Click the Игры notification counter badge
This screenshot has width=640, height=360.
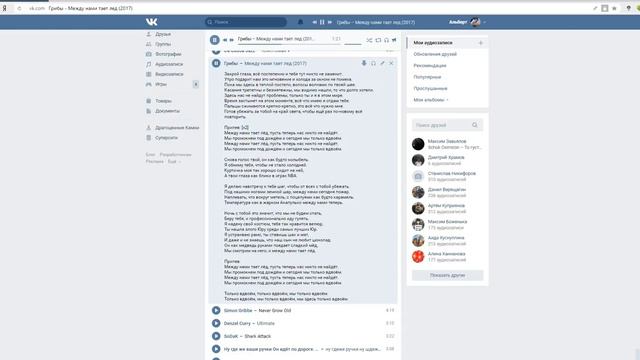[x=196, y=84]
